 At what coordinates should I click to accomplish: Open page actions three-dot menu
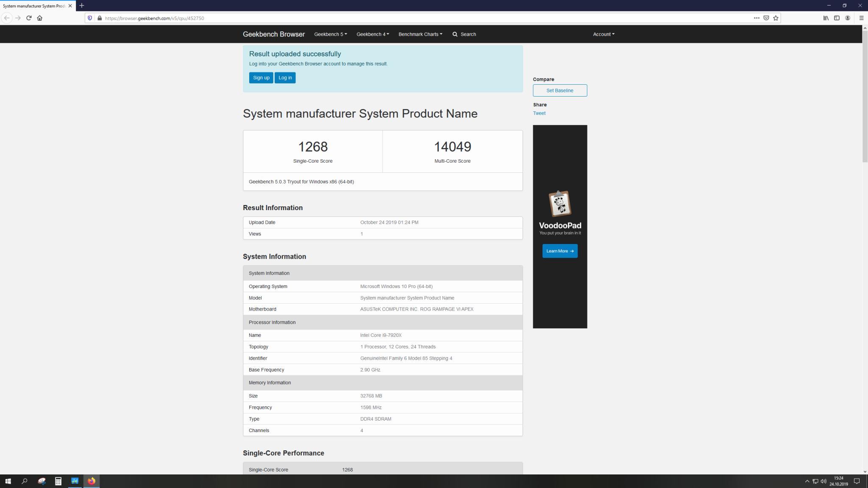[x=757, y=18]
